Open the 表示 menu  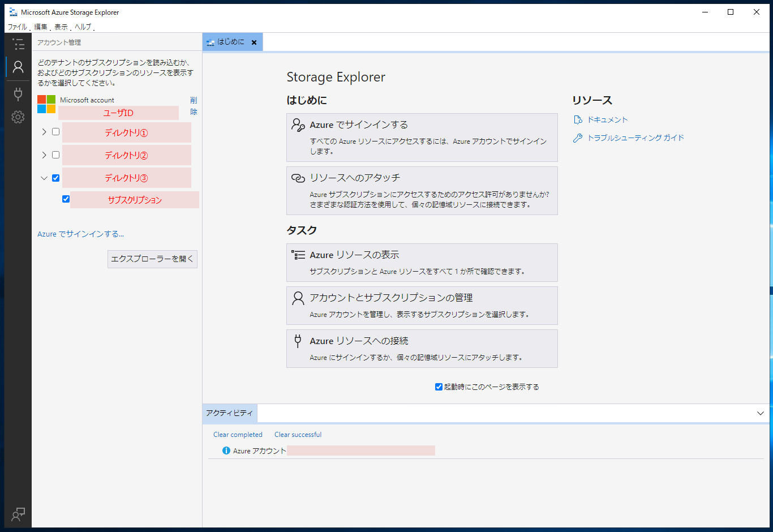[61, 27]
